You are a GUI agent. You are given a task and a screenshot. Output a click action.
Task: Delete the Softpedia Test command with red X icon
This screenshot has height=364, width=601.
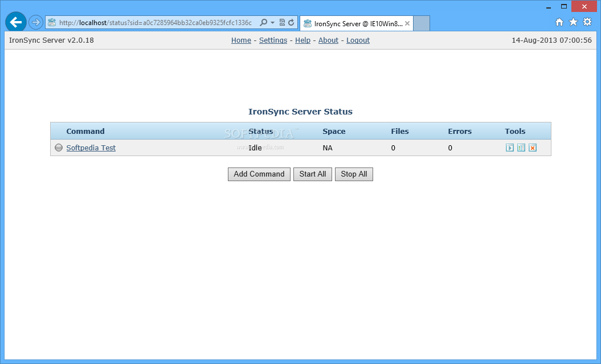click(533, 148)
